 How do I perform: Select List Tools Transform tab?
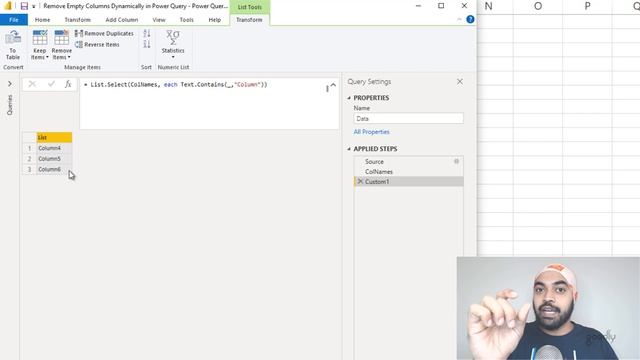point(249,20)
